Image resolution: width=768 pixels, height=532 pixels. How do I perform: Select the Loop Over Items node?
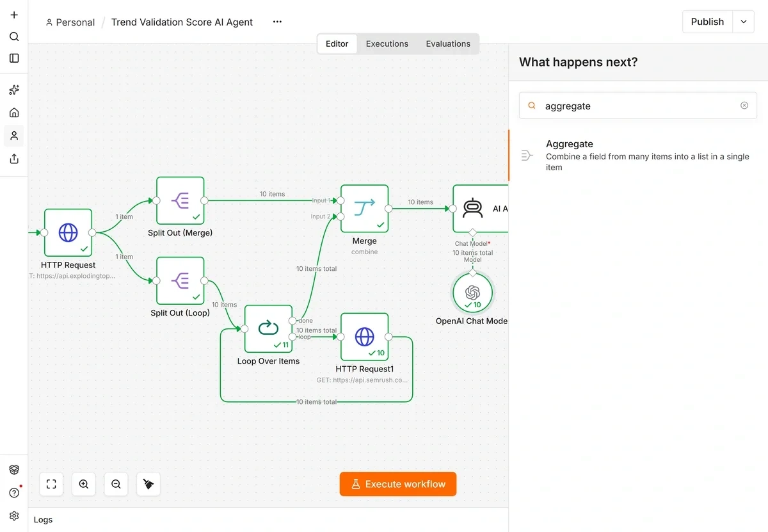point(268,328)
